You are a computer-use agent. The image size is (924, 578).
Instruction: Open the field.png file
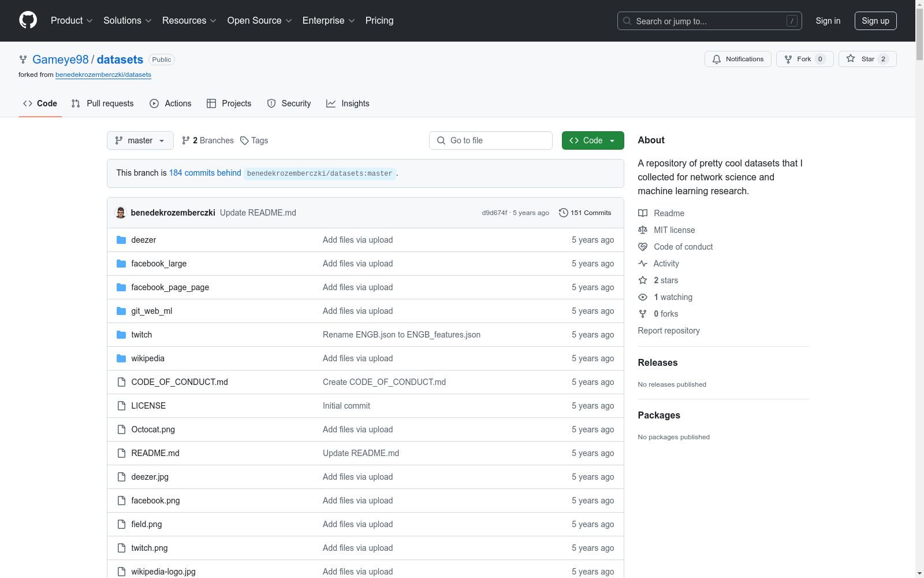147,524
